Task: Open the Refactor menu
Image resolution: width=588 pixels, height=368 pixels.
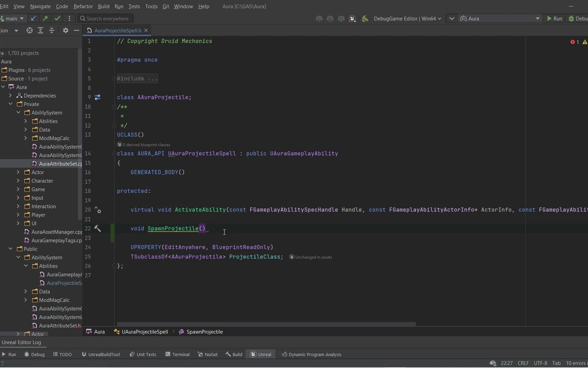Action: pos(83,6)
